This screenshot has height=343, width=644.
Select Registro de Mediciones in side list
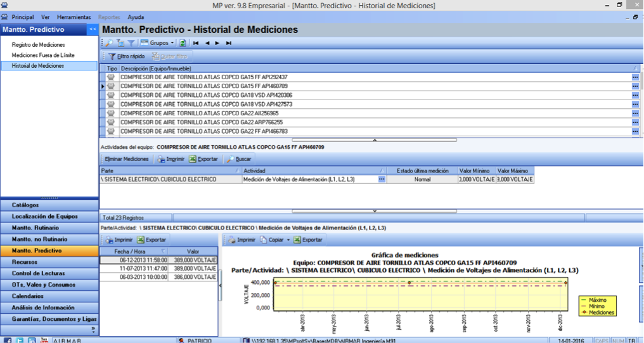coord(38,44)
